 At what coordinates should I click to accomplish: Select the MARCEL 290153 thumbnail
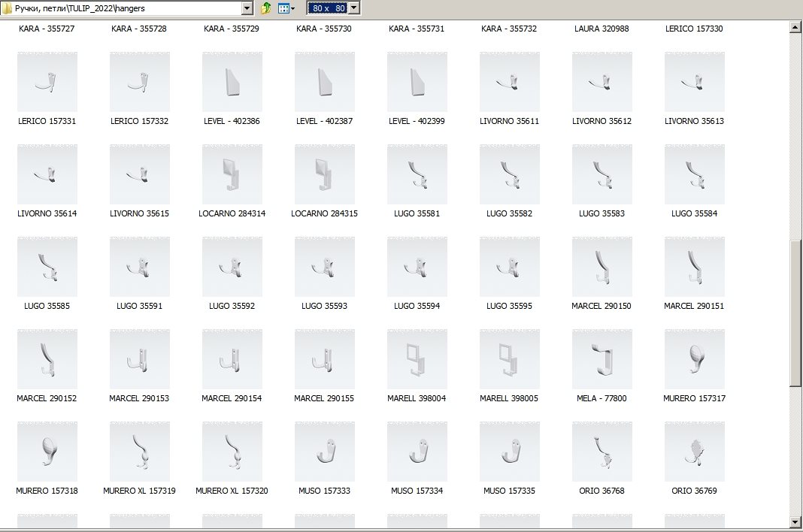(x=140, y=359)
